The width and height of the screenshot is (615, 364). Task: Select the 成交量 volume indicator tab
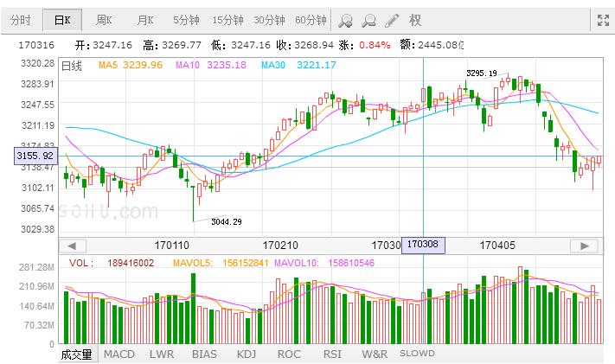(x=77, y=354)
